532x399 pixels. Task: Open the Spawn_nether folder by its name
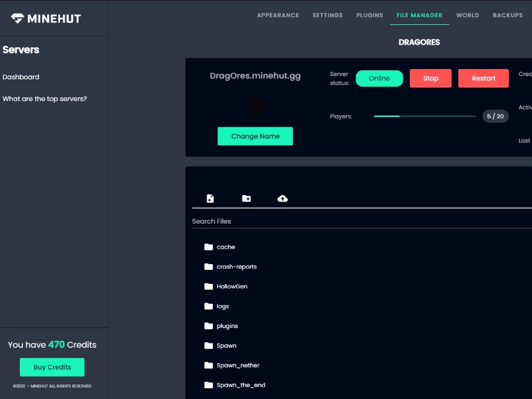[x=238, y=365]
